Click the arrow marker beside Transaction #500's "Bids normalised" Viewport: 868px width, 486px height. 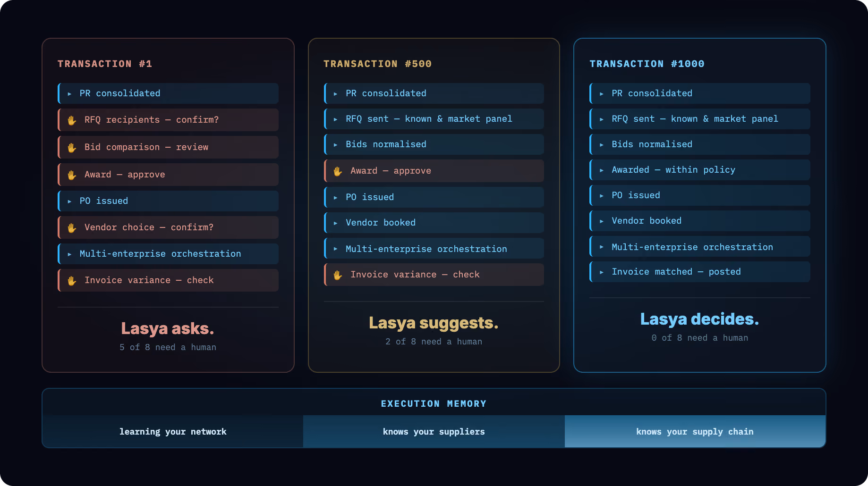(x=335, y=145)
